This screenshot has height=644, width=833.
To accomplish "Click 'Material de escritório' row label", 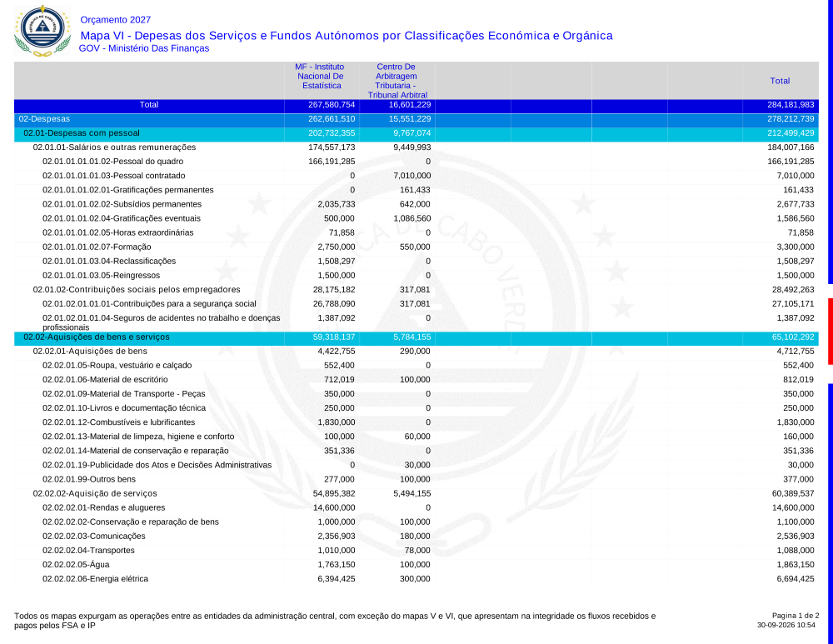I will [105, 380].
